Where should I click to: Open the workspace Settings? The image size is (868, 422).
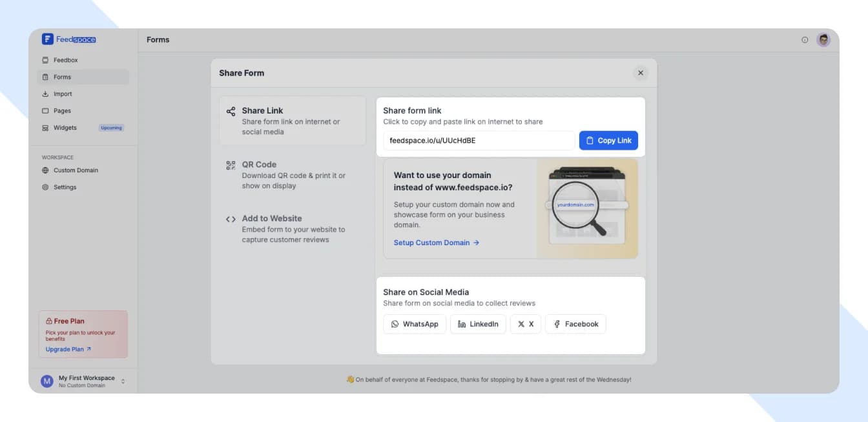point(63,187)
